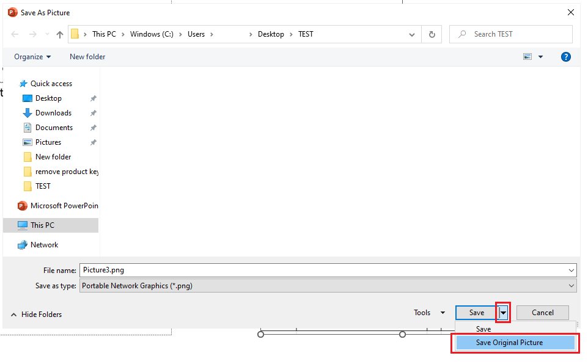The width and height of the screenshot is (588, 364).
Task: Click New folder to create a folder
Action: pos(87,56)
